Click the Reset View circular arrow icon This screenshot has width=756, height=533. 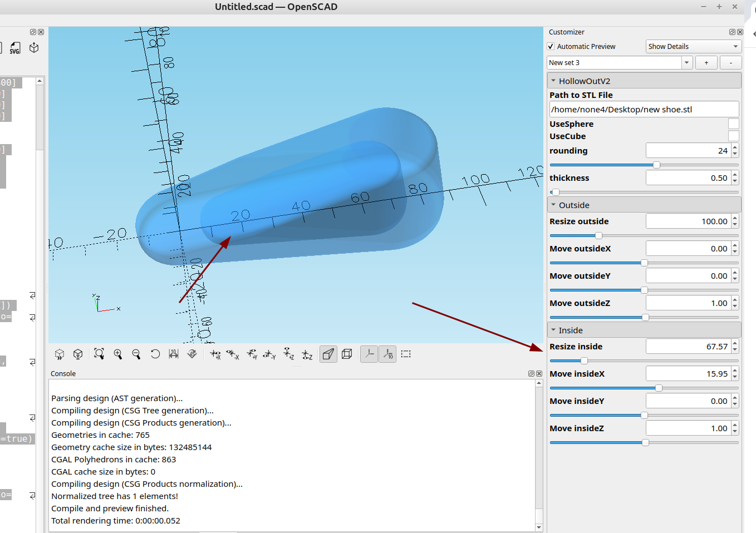pyautogui.click(x=155, y=354)
